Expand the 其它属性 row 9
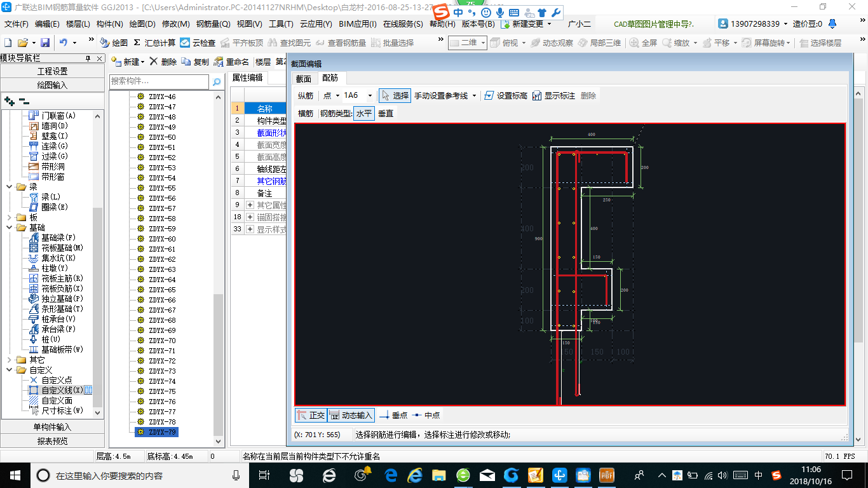The height and width of the screenshot is (488, 868). (x=250, y=205)
